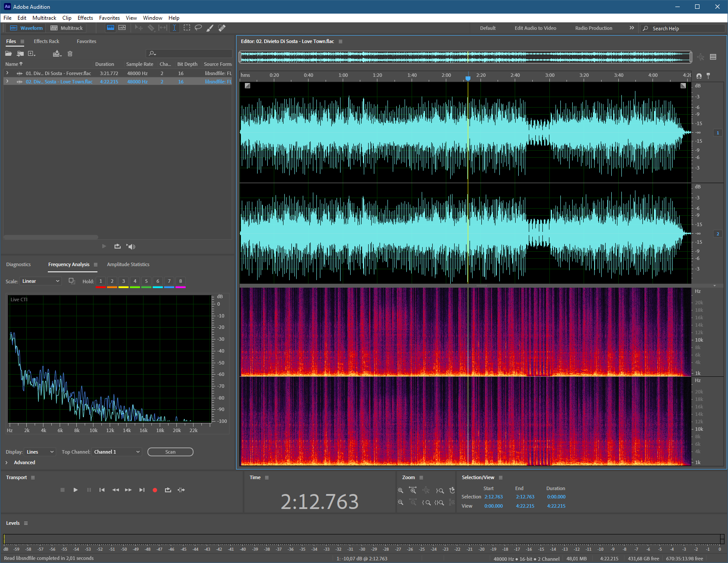728x563 pixels.
Task: Open the Scale Linear dropdown
Action: 41,281
